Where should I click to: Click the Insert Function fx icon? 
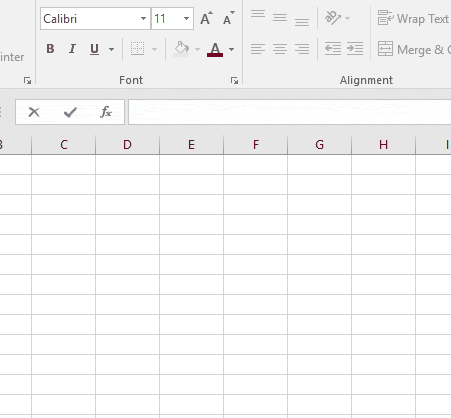point(106,112)
